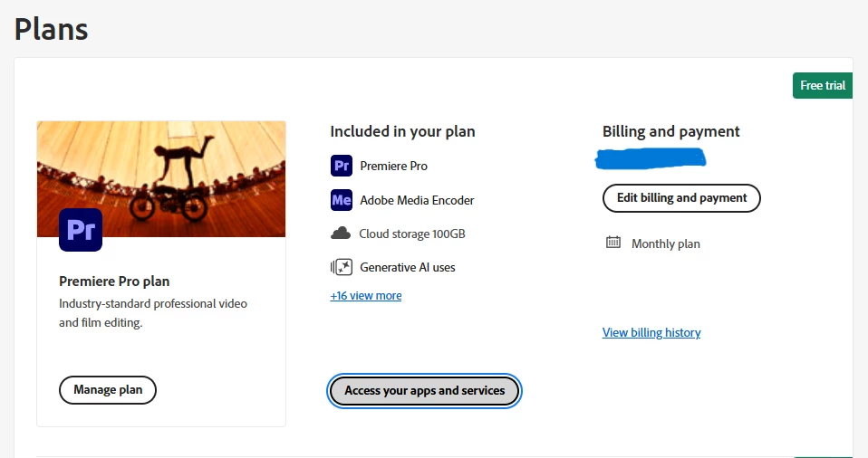Screen dimensions: 868x458
Task: Click the Premiere Pro text in included list
Action: [x=393, y=166]
